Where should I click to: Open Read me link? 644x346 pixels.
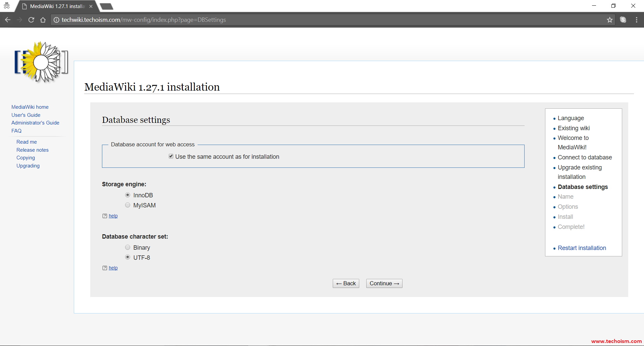pyautogui.click(x=26, y=142)
